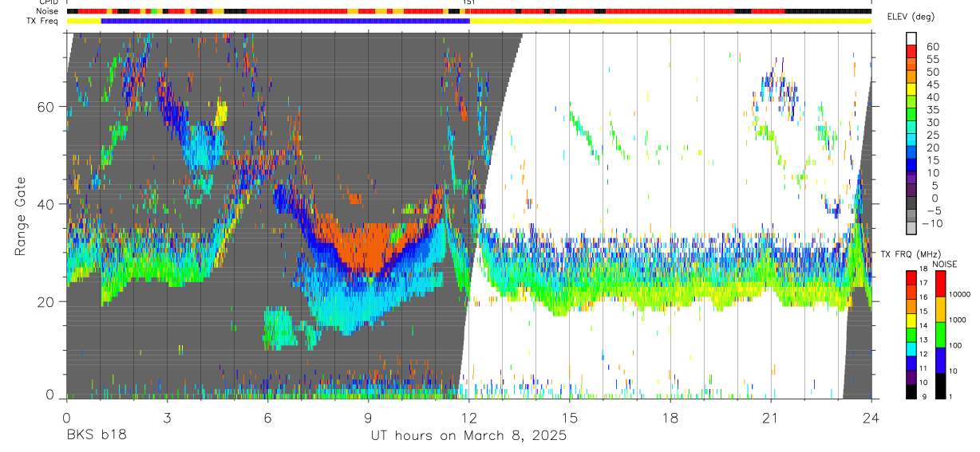Viewport: 980px width, 452px height.
Task: Click the 1000 label on NOISE colorbar
Action: [x=958, y=320]
